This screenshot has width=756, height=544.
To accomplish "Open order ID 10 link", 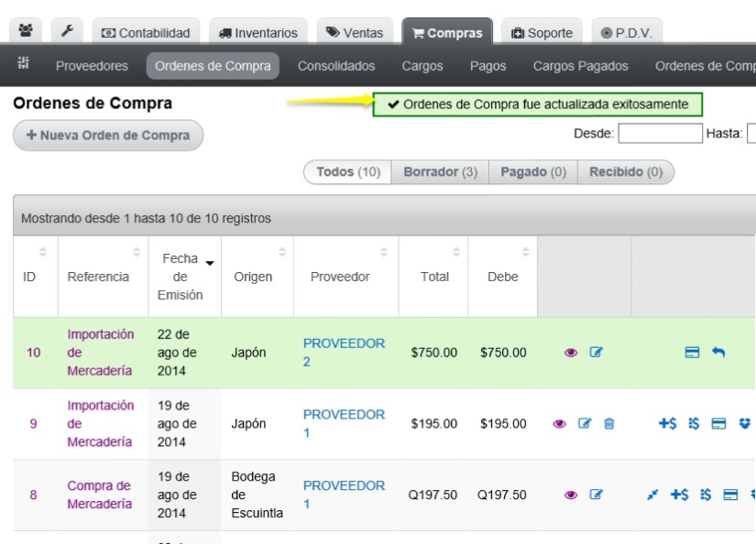I will coord(33,353).
